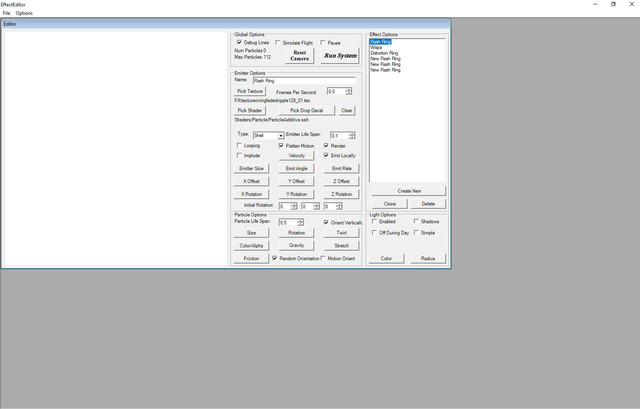Click Rotation in Particle Options
This screenshot has width=640, height=409.
[296, 233]
